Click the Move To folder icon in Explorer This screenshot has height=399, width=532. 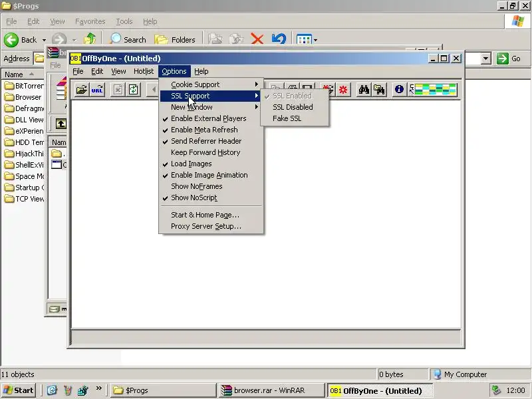[215, 39]
